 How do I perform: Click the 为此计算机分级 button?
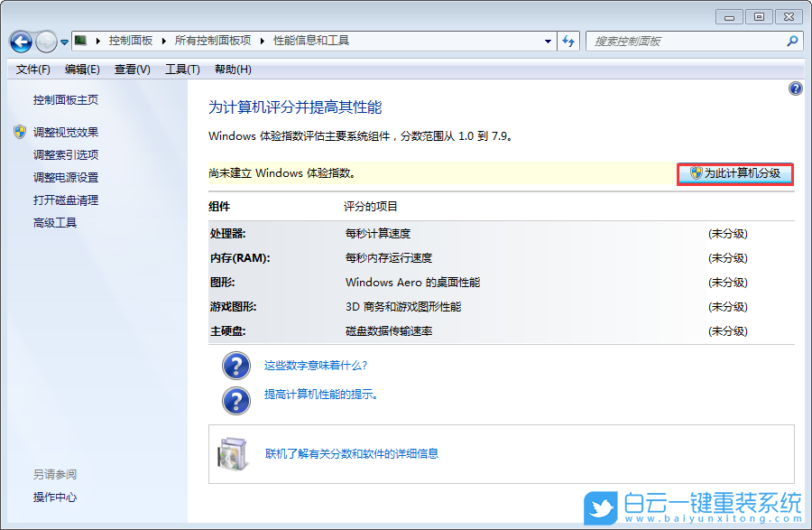pos(735,173)
